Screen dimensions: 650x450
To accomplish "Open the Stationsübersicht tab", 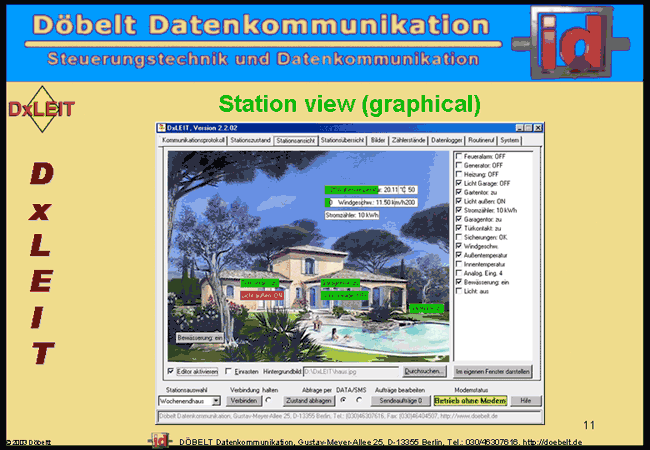I will pos(342,140).
